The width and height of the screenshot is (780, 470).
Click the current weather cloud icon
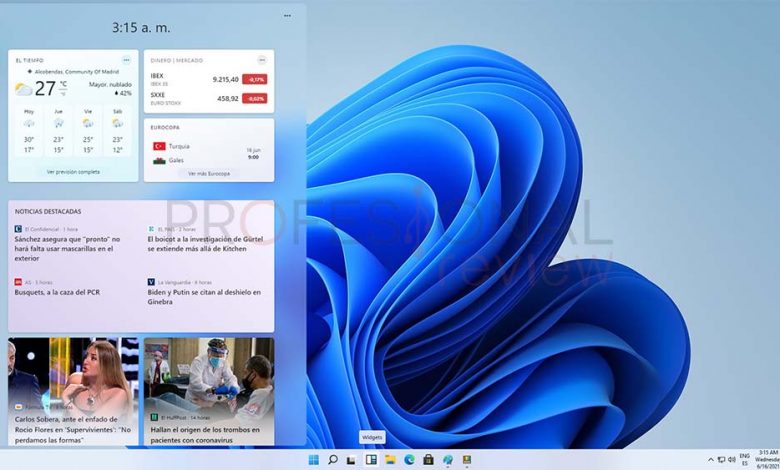(x=23, y=89)
